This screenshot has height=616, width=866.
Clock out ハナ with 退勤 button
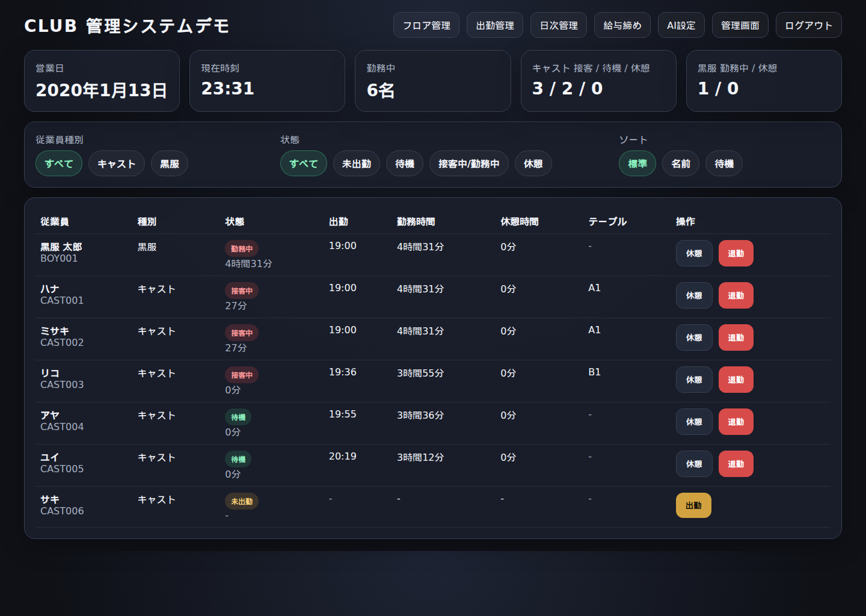point(736,295)
